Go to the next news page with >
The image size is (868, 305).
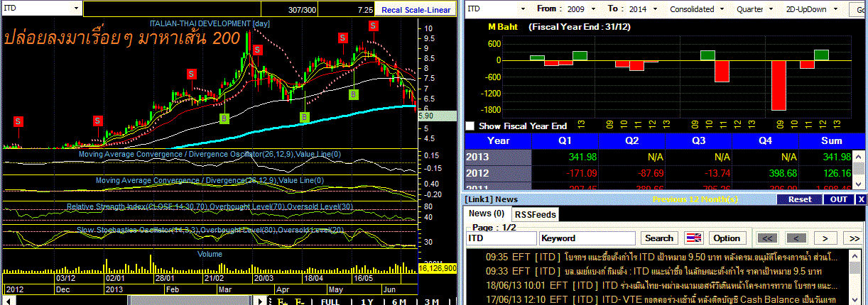[x=825, y=238]
